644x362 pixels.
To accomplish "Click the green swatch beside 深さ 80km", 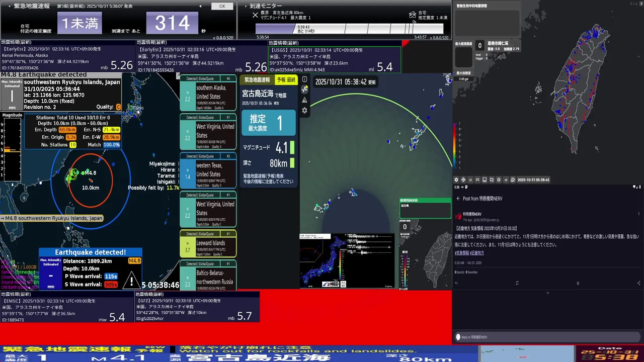I will pyautogui.click(x=292, y=163).
